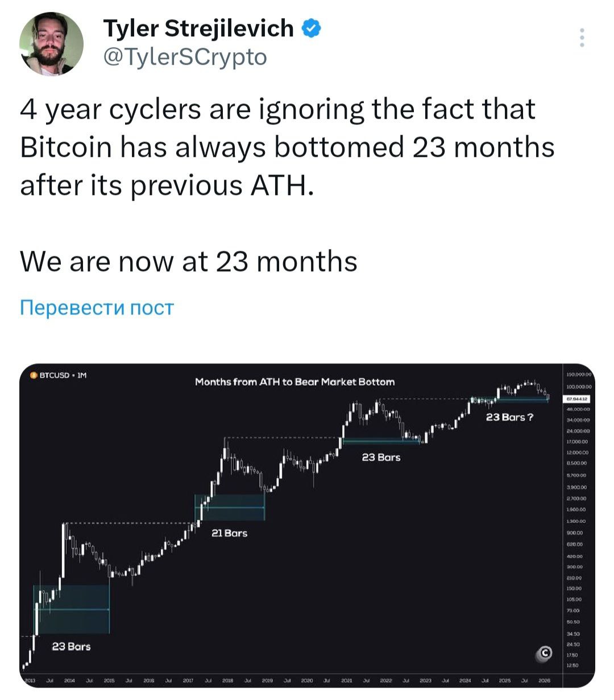Click the 100,000.00 label on price axis
The width and height of the screenshot is (614, 700).
(x=579, y=387)
